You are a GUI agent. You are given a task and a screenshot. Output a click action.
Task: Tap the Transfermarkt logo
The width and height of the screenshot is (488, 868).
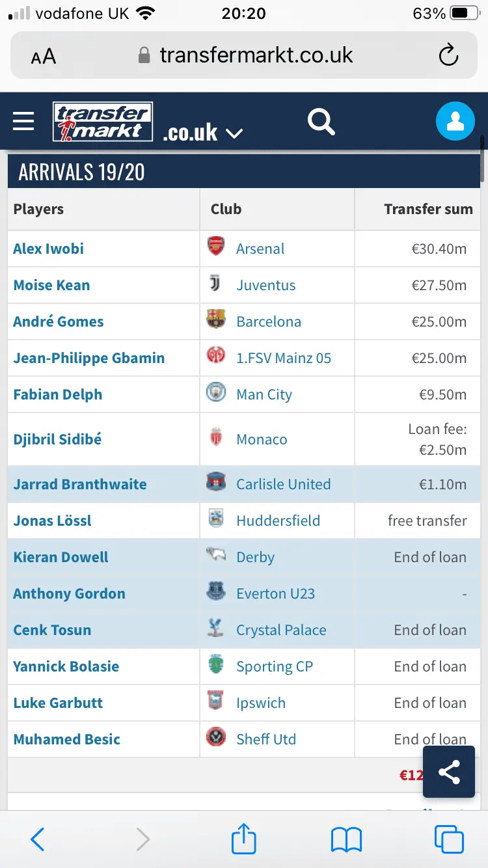click(x=103, y=122)
